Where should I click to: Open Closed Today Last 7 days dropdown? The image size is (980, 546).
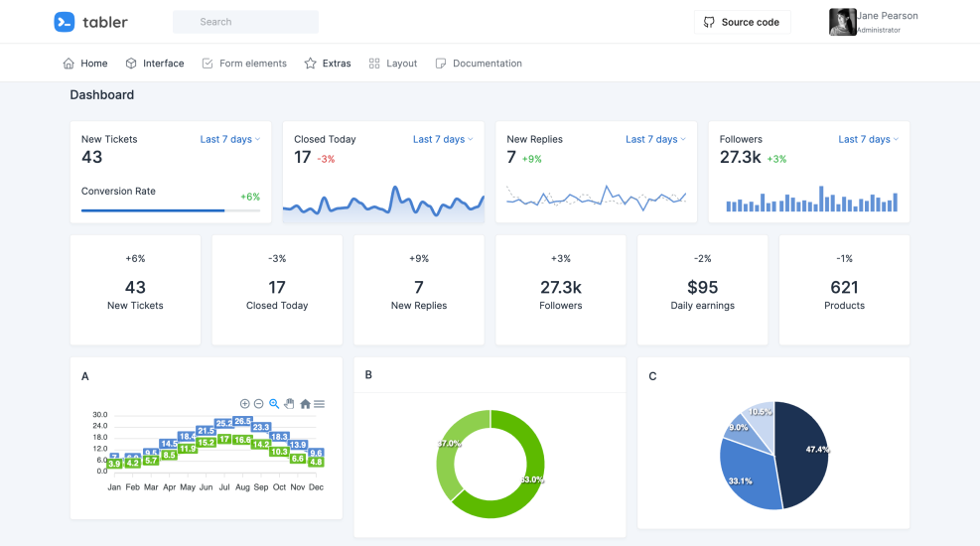(x=443, y=140)
